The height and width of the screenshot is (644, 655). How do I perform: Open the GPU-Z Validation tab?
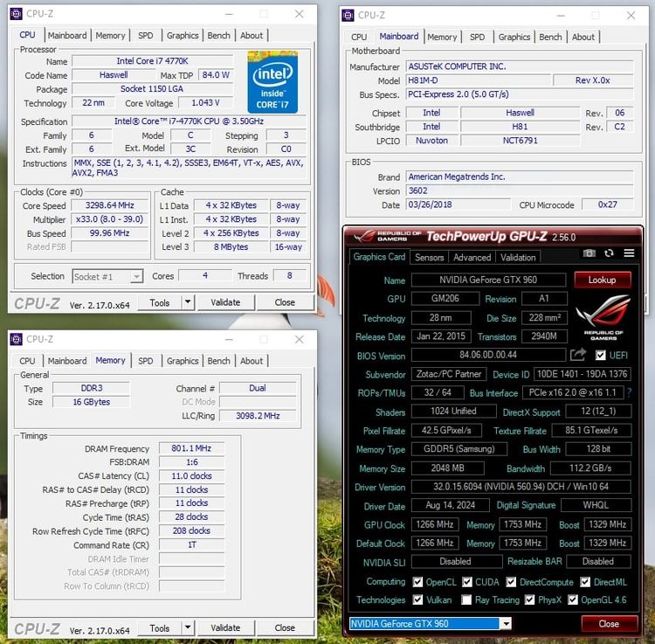518,258
